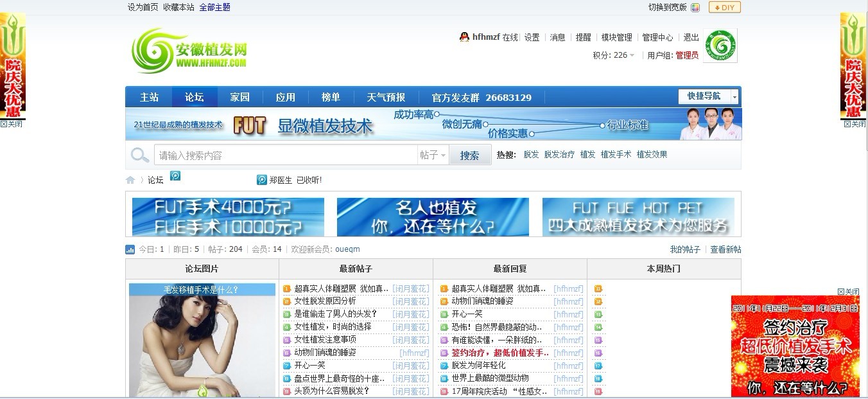The image size is (868, 399).
Task: Log out with the 退出 link
Action: 691,37
